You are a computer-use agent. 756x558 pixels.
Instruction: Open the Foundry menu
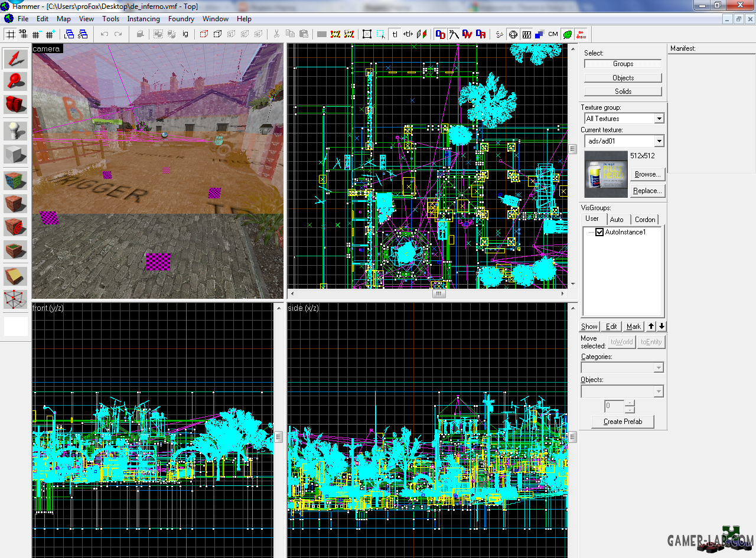tap(181, 19)
